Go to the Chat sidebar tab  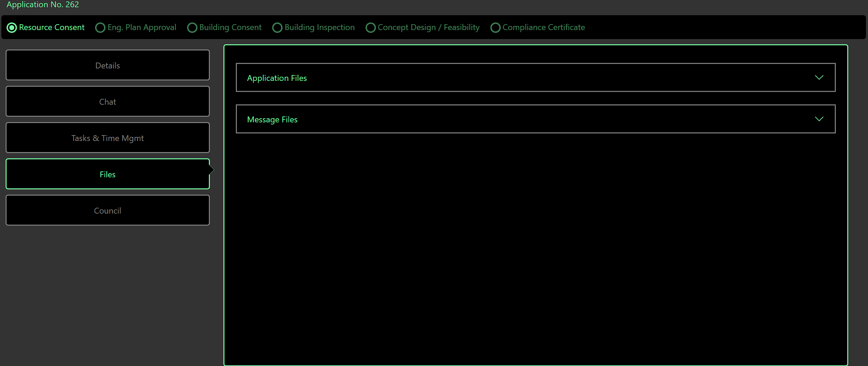108,102
